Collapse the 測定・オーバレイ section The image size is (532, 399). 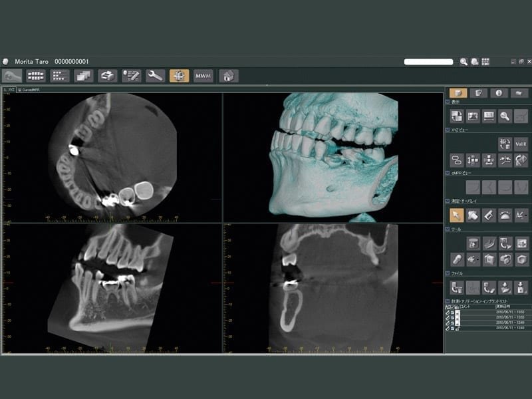(x=448, y=201)
